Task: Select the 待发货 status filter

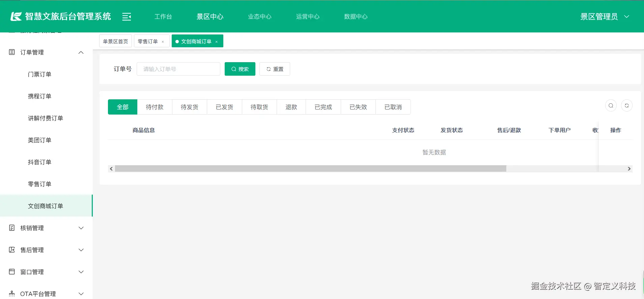Action: [x=190, y=107]
